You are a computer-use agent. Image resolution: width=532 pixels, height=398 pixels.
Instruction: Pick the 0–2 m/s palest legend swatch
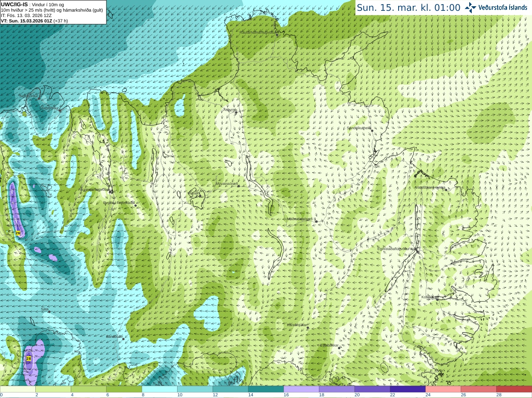[18, 389]
